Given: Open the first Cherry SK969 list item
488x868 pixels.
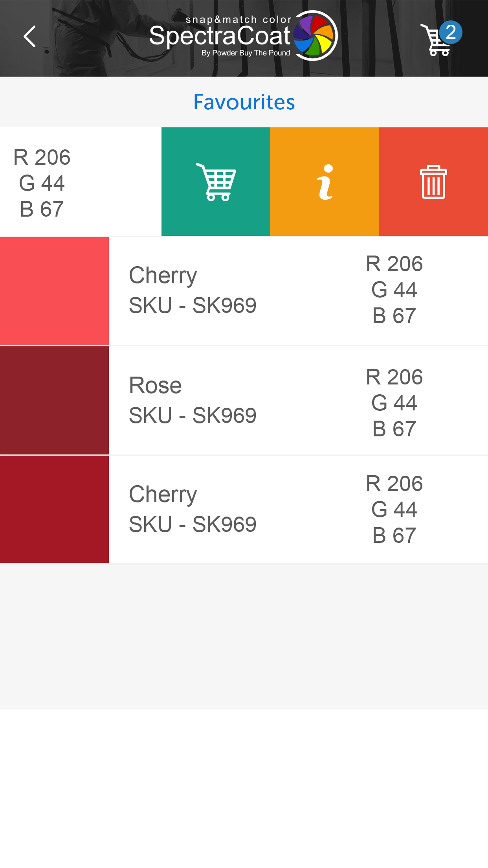Looking at the screenshot, I should [x=193, y=291].
